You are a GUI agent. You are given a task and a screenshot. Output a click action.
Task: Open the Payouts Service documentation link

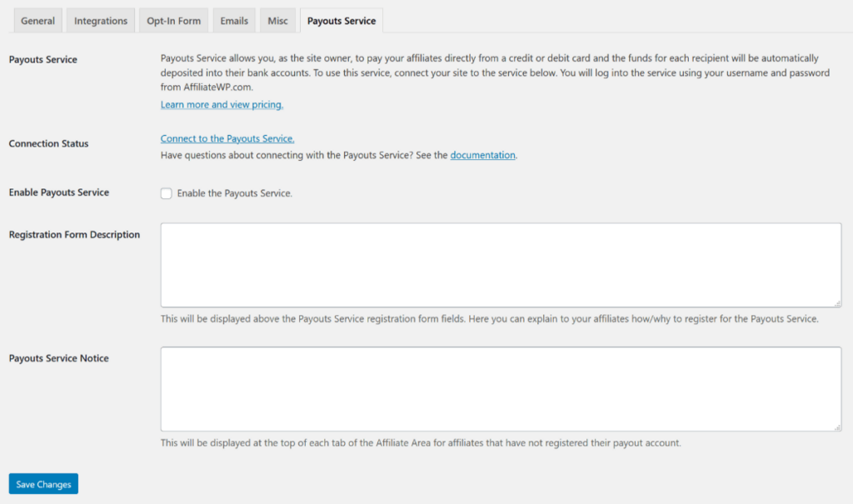pos(482,155)
